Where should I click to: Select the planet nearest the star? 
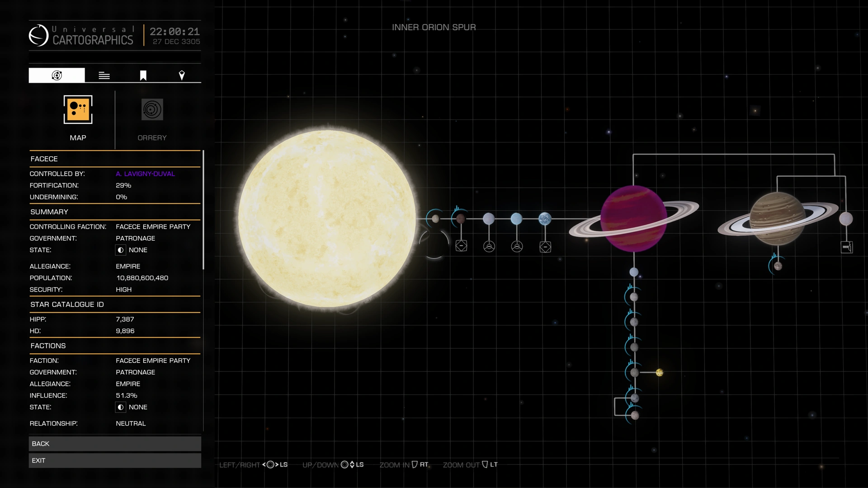(435, 219)
